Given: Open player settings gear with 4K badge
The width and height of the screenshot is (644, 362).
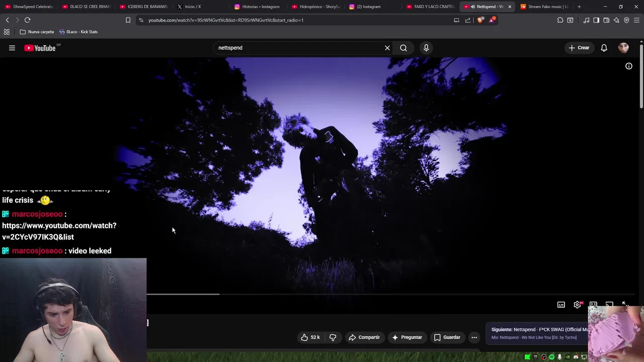Looking at the screenshot, I should coord(578,305).
